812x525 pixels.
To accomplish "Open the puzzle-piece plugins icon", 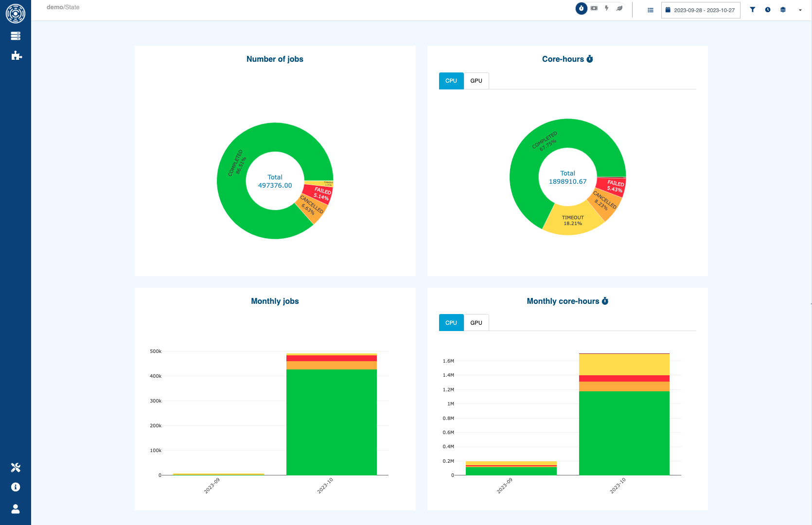I will pos(16,55).
